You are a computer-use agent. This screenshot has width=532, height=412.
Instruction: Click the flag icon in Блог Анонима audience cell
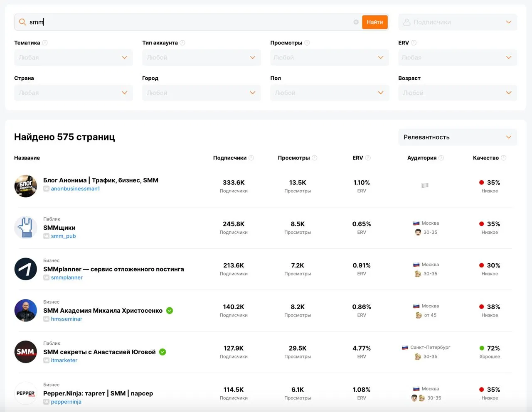point(425,186)
